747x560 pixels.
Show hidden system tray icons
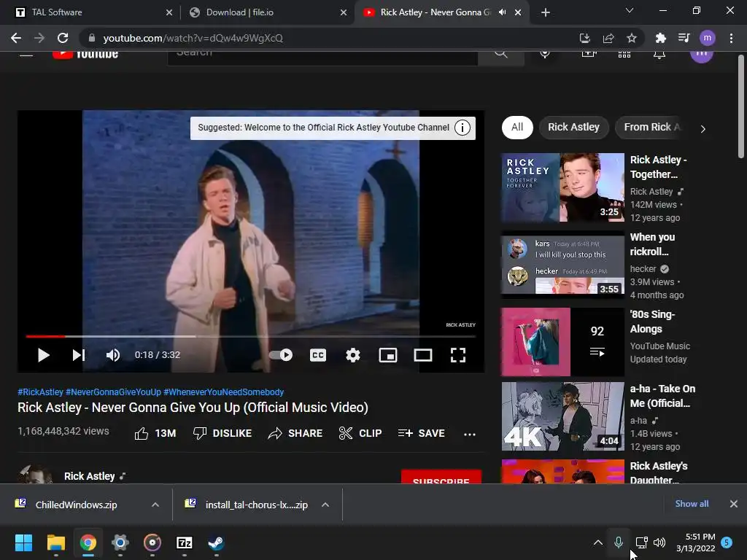(598, 542)
